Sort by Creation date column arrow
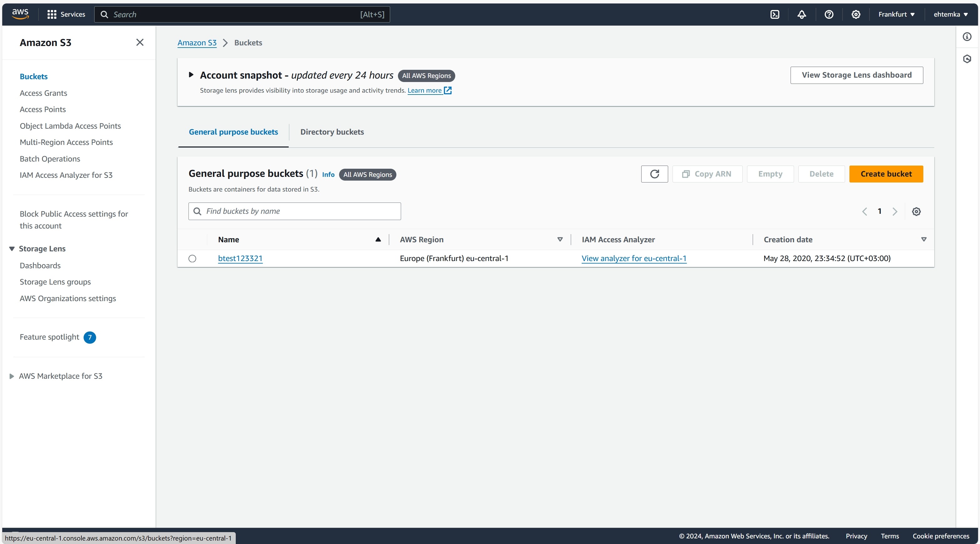 (924, 239)
